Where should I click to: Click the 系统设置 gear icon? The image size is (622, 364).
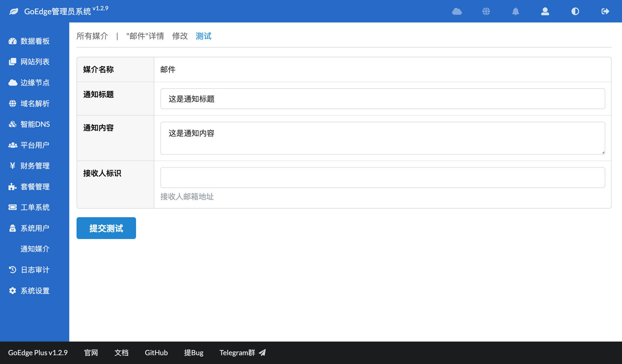12,291
